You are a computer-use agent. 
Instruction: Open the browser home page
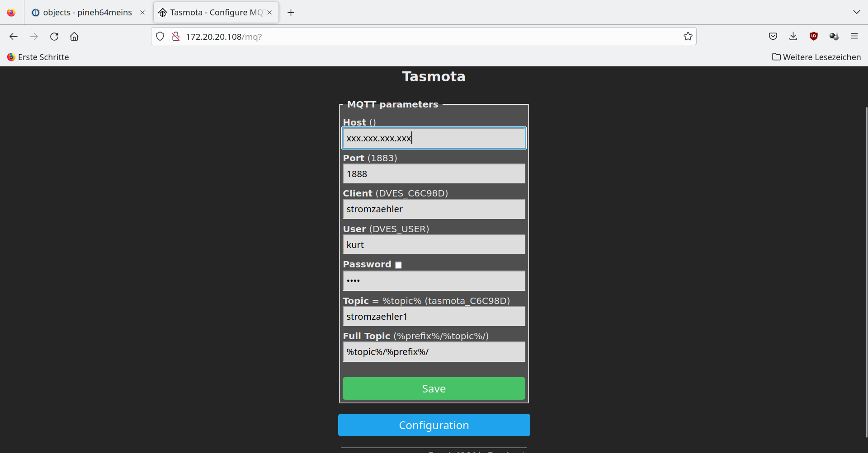coord(74,37)
